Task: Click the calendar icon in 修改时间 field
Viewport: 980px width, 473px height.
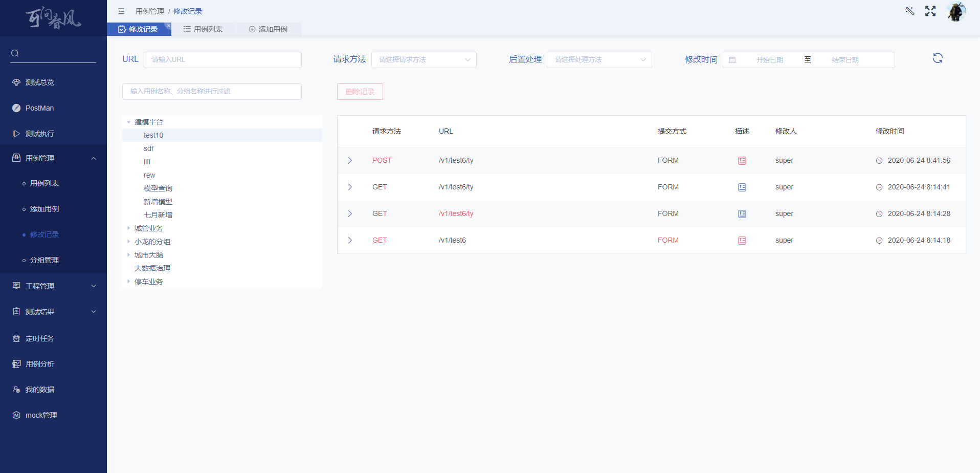Action: [732, 60]
